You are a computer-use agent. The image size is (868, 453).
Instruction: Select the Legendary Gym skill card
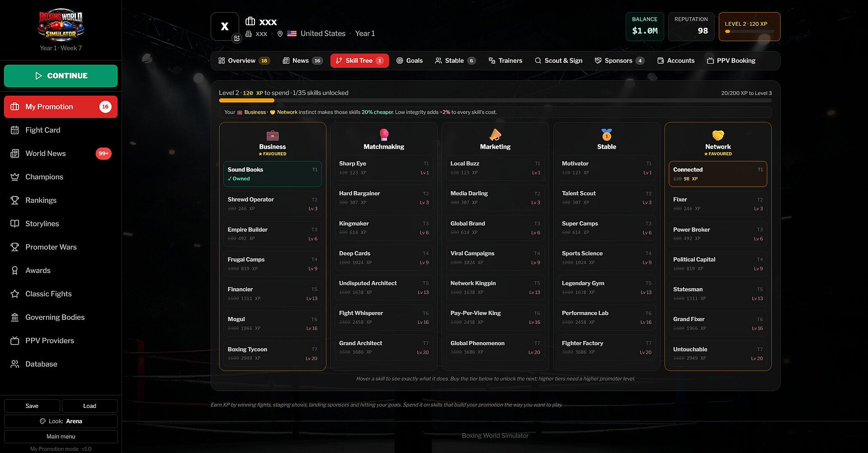(607, 288)
